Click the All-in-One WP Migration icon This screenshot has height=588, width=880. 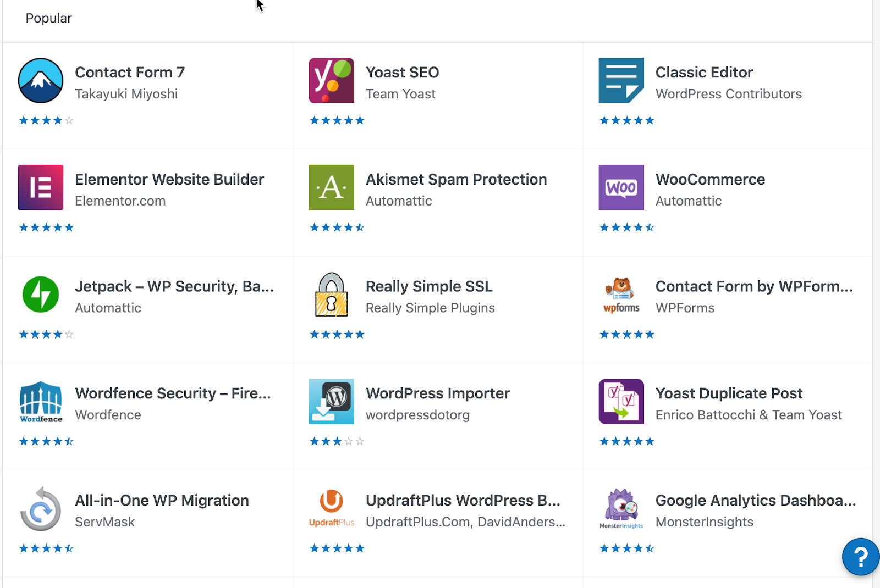pos(41,509)
